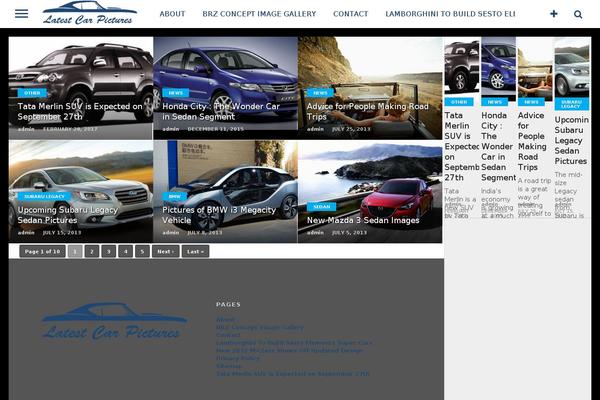This screenshot has height=400, width=600.
Task: Click footer Tata Merlin SUV is Expected link
Action: [293, 374]
